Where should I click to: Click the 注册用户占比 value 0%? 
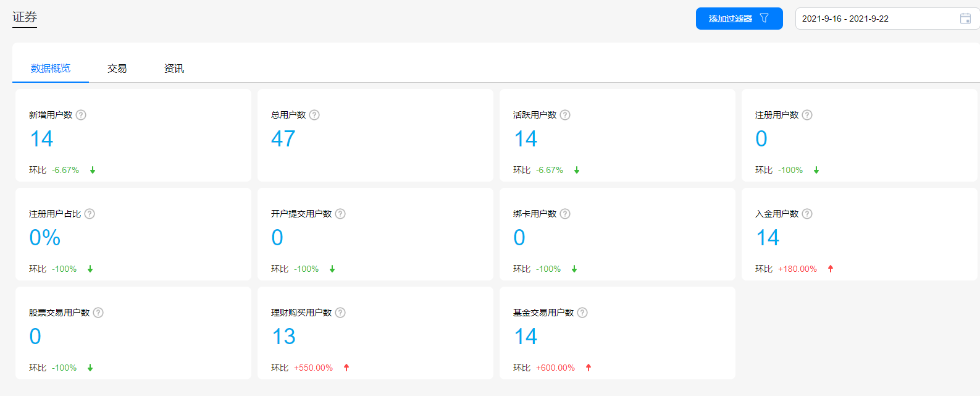pyautogui.click(x=45, y=238)
